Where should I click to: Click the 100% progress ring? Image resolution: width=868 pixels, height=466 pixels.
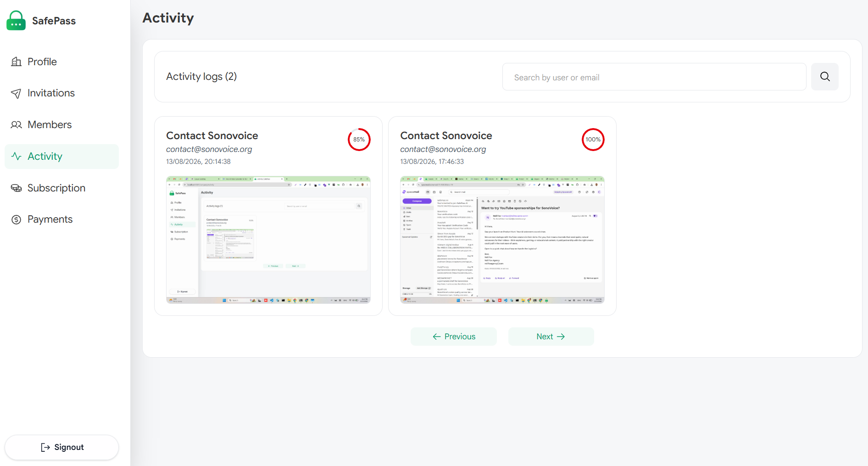(593, 140)
